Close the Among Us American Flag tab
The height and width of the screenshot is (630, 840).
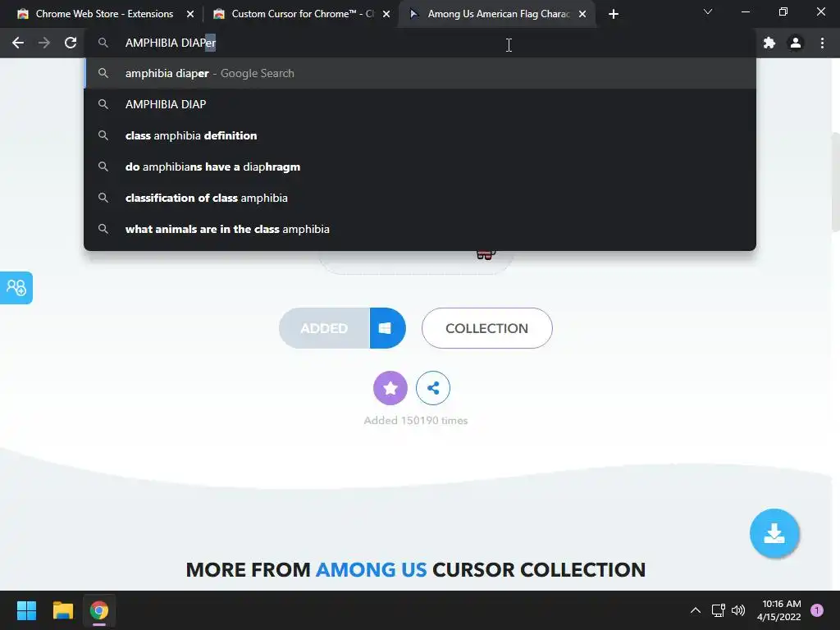coord(582,14)
